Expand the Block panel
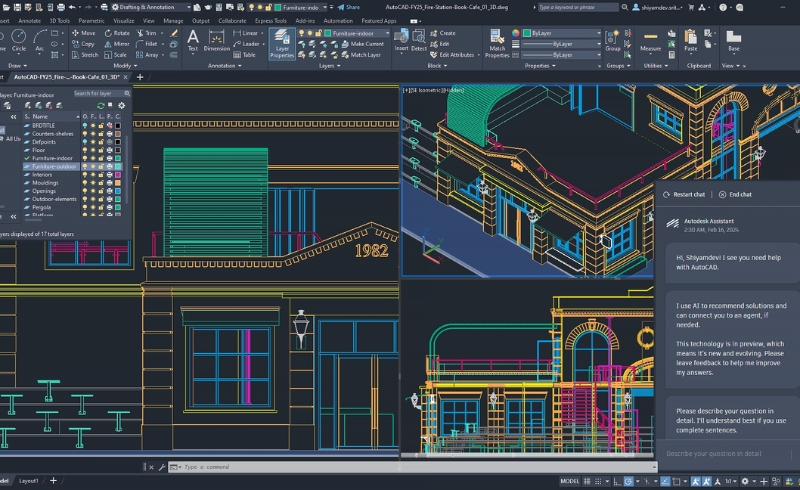 click(437, 66)
